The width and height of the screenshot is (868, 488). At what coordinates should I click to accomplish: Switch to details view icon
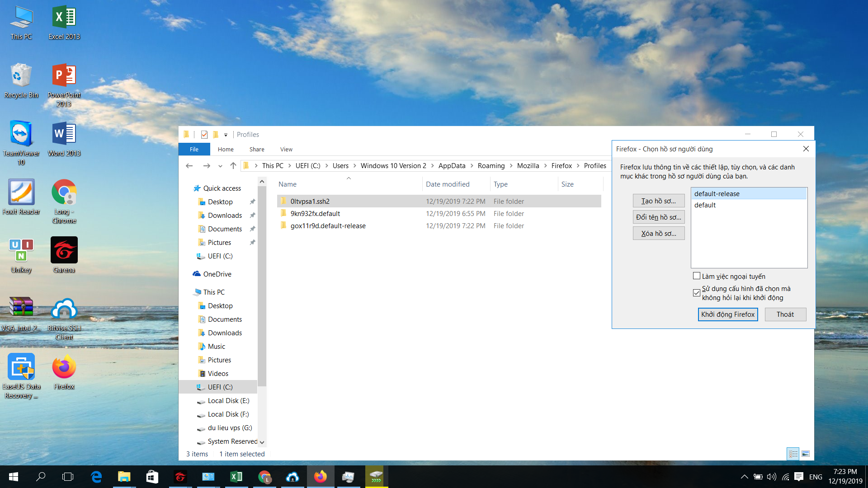pos(793,454)
